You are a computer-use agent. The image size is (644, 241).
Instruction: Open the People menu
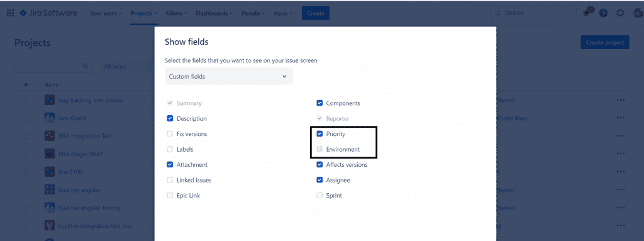click(x=253, y=13)
